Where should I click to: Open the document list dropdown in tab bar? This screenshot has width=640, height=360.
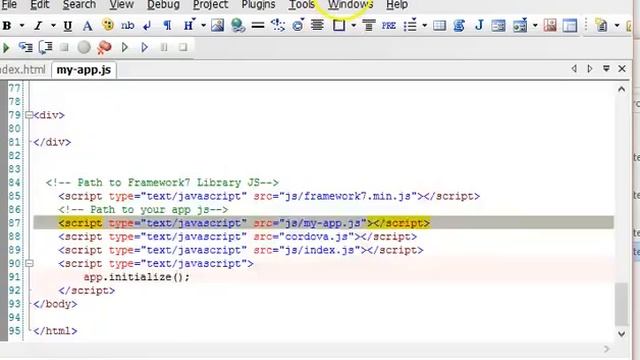606,69
